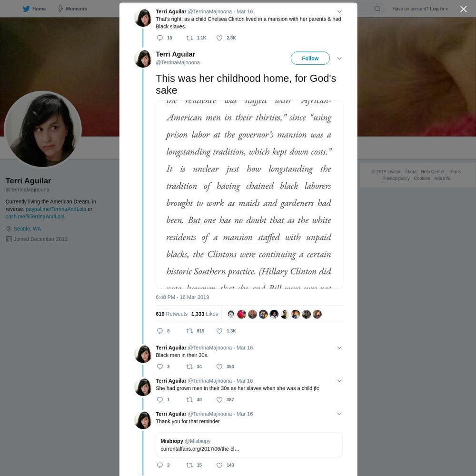The width and height of the screenshot is (476, 476).
Task: Click the search magnifier icon
Action: (377, 9)
